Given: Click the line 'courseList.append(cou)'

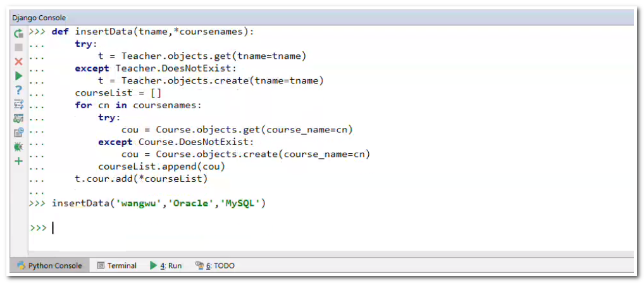Looking at the screenshot, I should (x=161, y=167).
